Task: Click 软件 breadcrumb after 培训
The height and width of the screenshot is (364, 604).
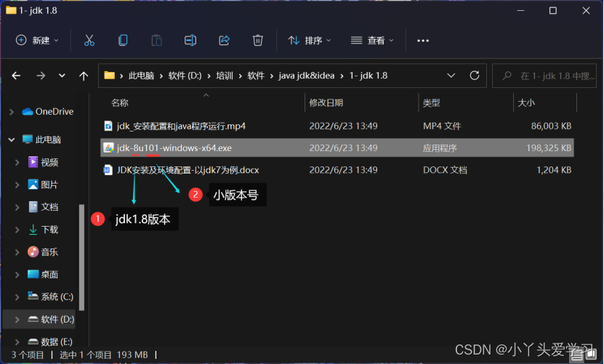Action: [x=256, y=76]
